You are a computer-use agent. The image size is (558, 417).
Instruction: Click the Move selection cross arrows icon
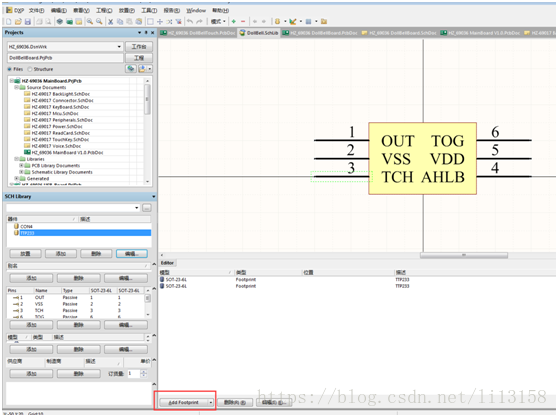(160, 22)
